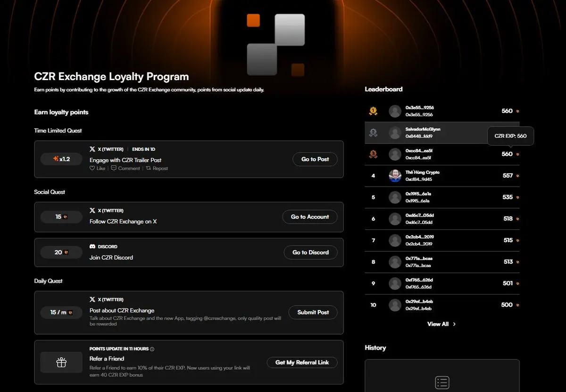Click the 15 / m points badge
566x392 pixels.
click(61, 312)
